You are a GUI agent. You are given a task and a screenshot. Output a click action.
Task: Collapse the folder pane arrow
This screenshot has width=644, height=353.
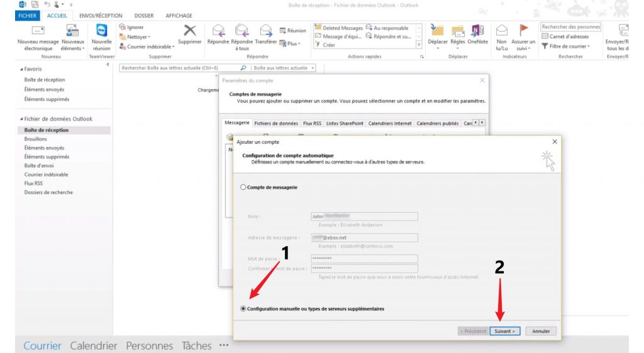108,64
